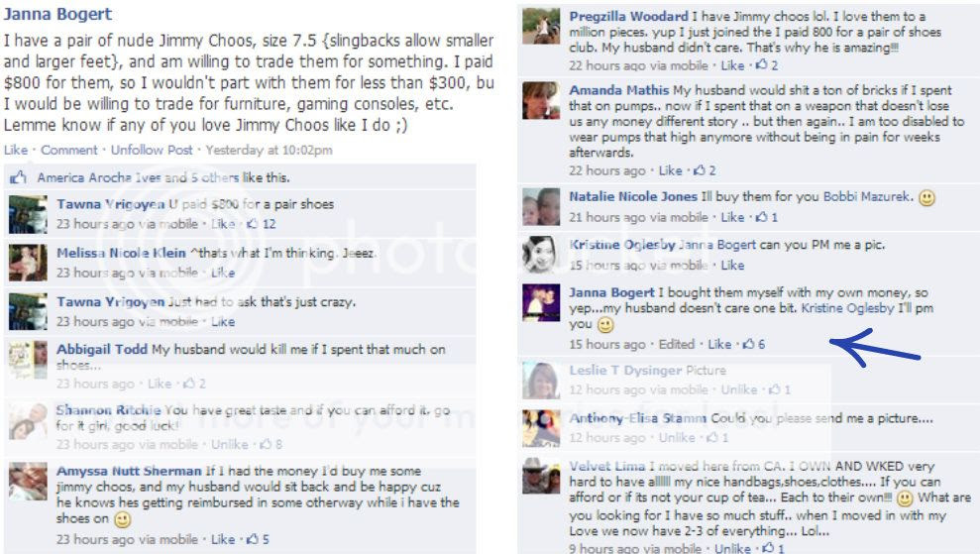Viewport: 980px width, 554px height.
Task: Open Janna Bogert's profile from the post header
Action: (57, 14)
